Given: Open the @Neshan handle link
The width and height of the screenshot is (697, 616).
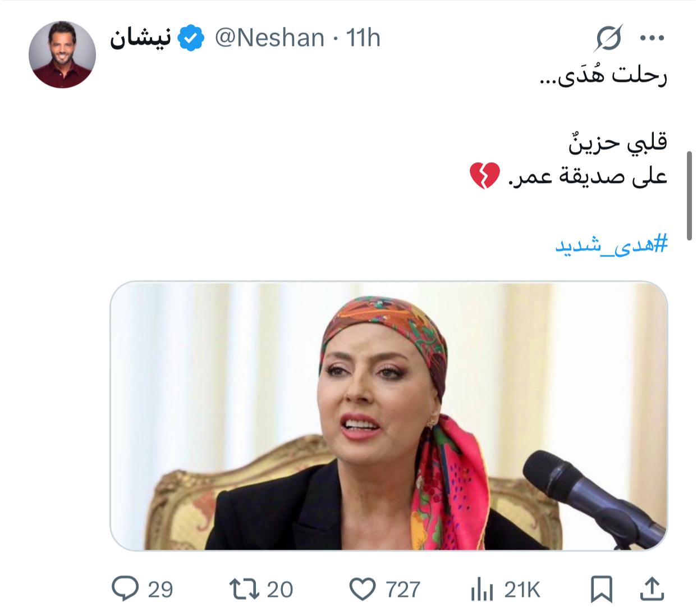Looking at the screenshot, I should (270, 38).
